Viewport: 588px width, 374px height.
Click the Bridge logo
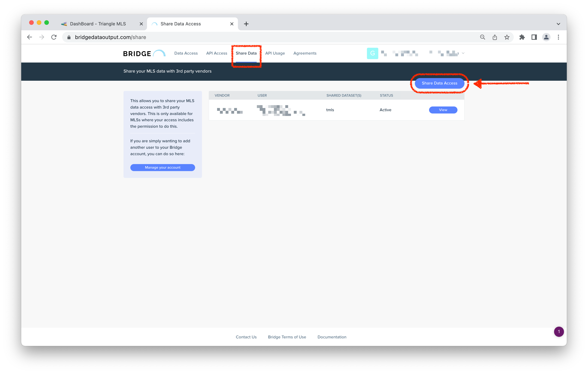(x=144, y=53)
